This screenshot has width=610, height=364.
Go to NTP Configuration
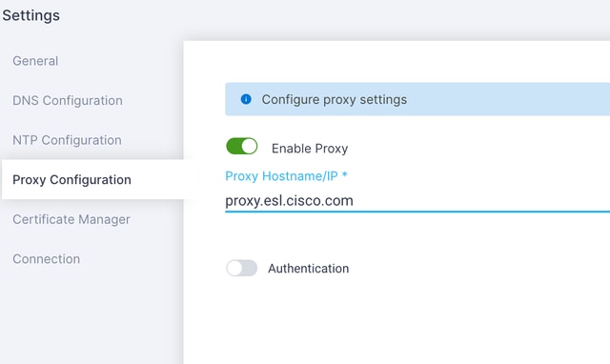(67, 140)
